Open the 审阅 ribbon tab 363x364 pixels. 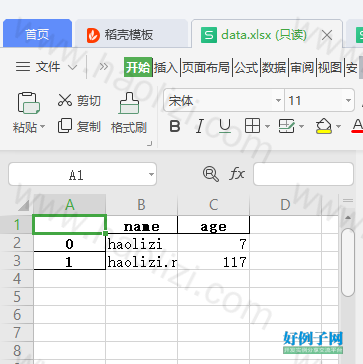302,68
